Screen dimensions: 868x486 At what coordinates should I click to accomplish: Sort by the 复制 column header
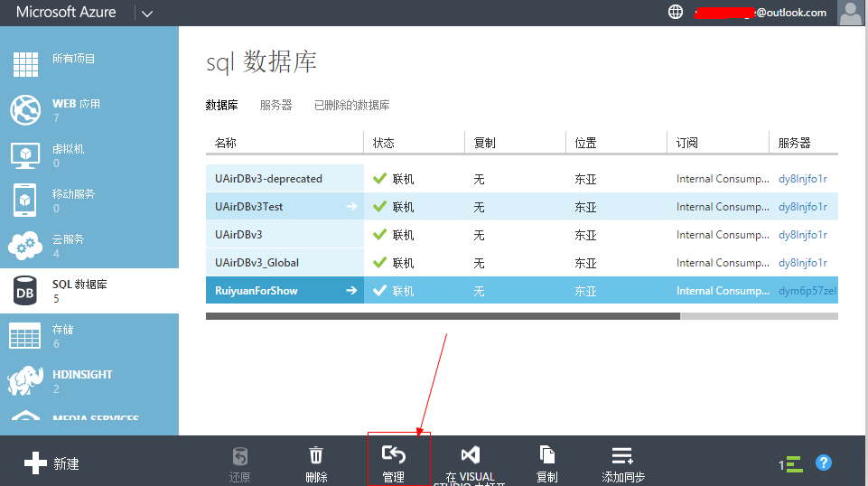tap(484, 143)
